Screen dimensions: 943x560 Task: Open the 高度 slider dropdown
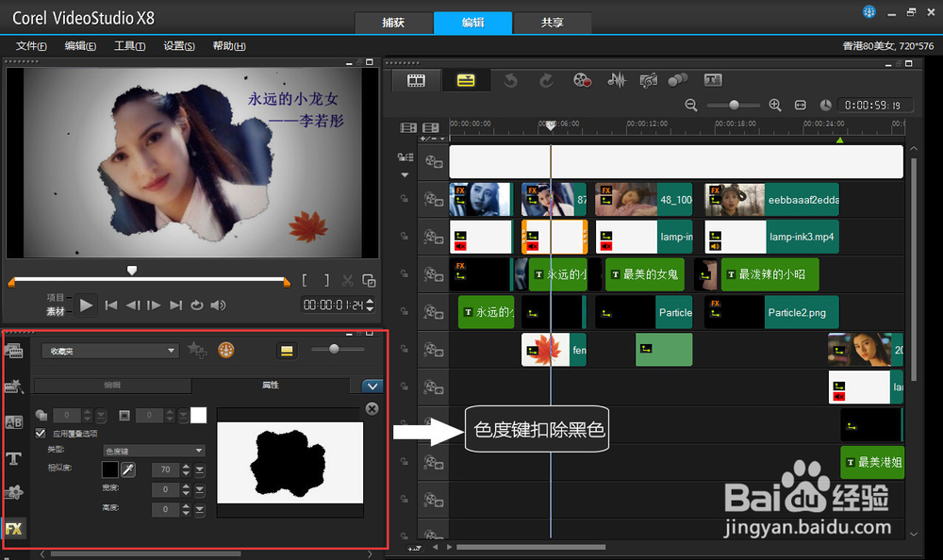pos(200,510)
